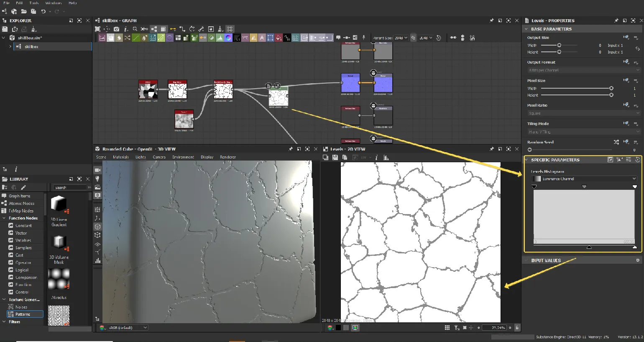Click the save image icon in 2D view
This screenshot has height=342, width=644.
335,157
